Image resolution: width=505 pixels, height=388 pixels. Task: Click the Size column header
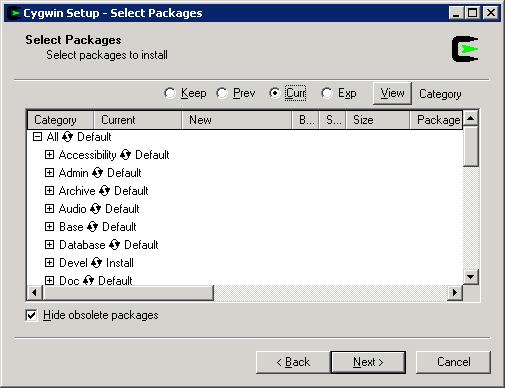378,120
